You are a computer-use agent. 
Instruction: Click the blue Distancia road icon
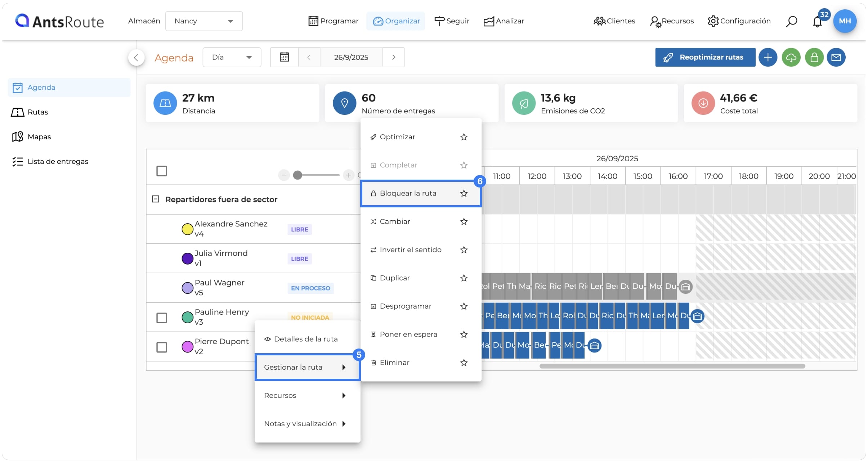click(x=165, y=103)
